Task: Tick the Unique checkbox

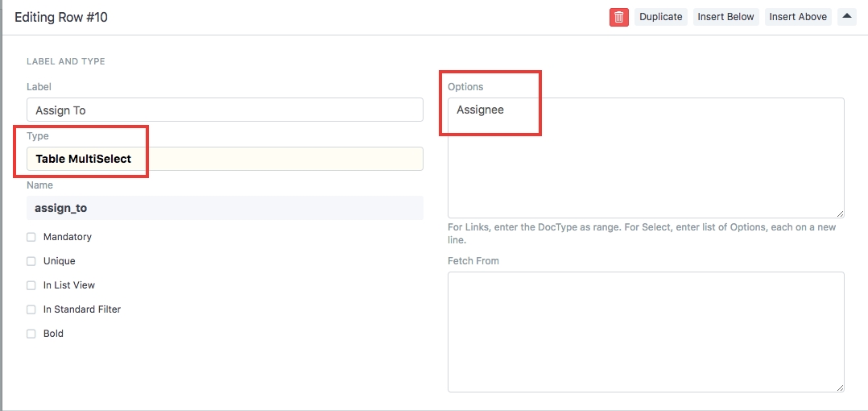Action: pos(31,261)
